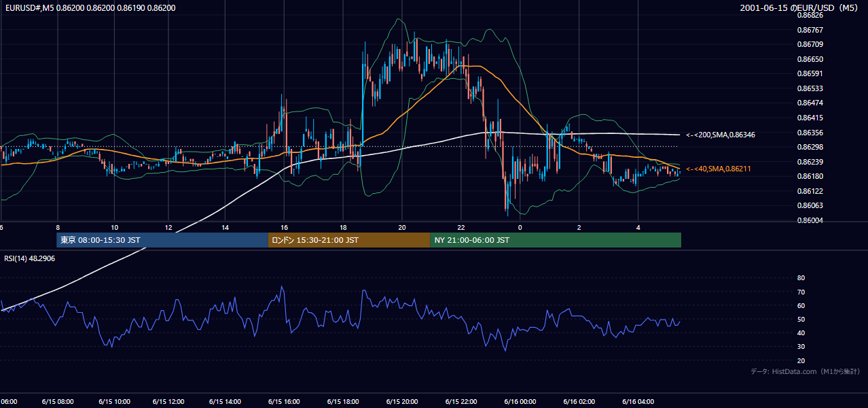Select the 東京 08:00-15:30 JST session bar
The width and height of the screenshot is (868, 408).
[x=162, y=240]
